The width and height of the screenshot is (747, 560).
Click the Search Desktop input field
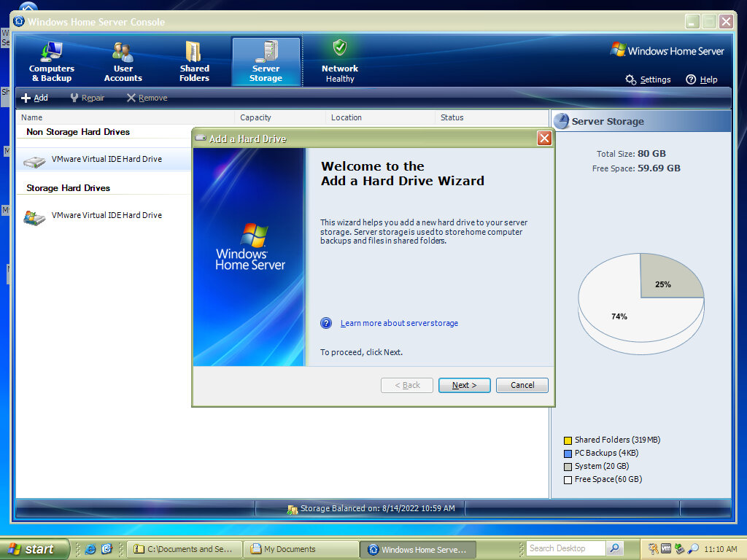(x=565, y=548)
